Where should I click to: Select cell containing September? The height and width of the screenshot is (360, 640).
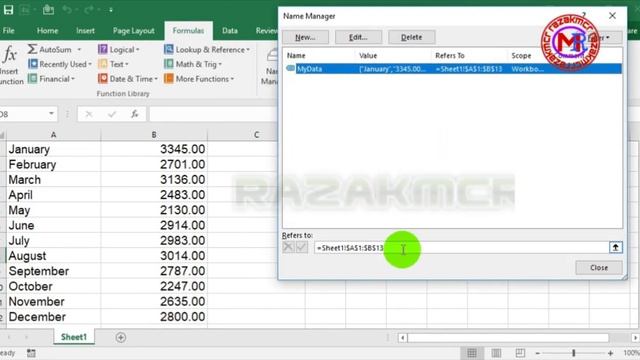(53, 271)
